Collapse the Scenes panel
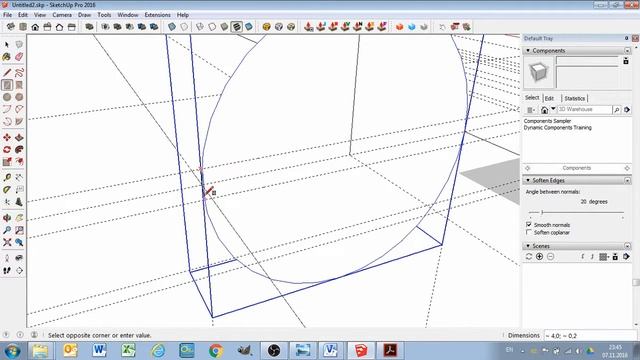The width and height of the screenshot is (640, 360). (x=576, y=246)
